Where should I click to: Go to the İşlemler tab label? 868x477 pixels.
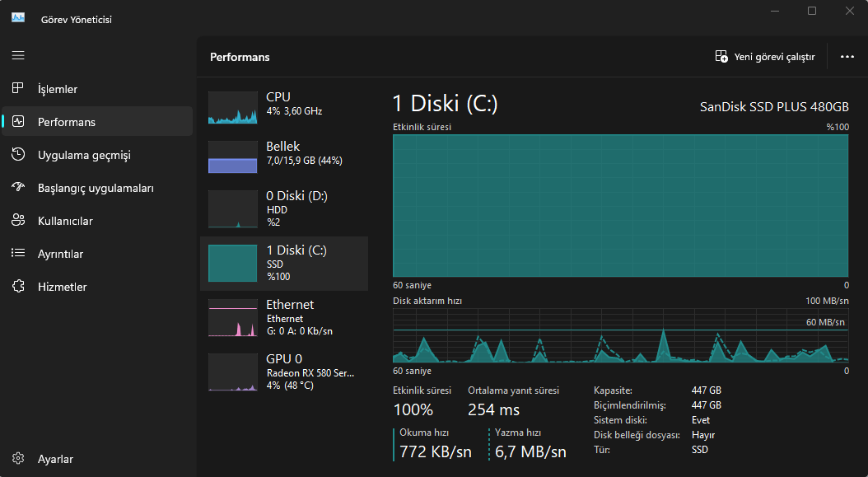coord(58,89)
